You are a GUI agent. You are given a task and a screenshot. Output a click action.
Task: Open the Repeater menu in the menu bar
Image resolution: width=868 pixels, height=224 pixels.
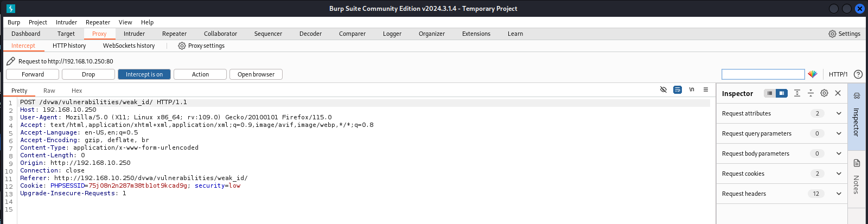(98, 22)
